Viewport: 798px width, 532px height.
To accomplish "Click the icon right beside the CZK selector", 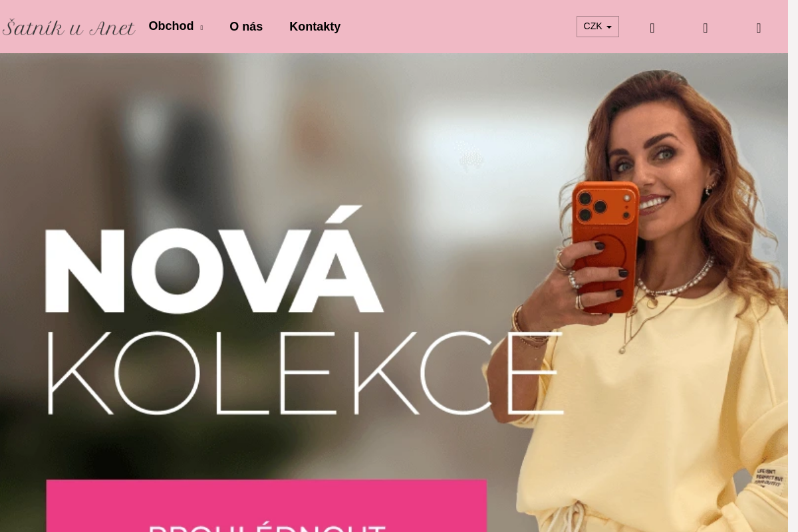I will tap(652, 28).
